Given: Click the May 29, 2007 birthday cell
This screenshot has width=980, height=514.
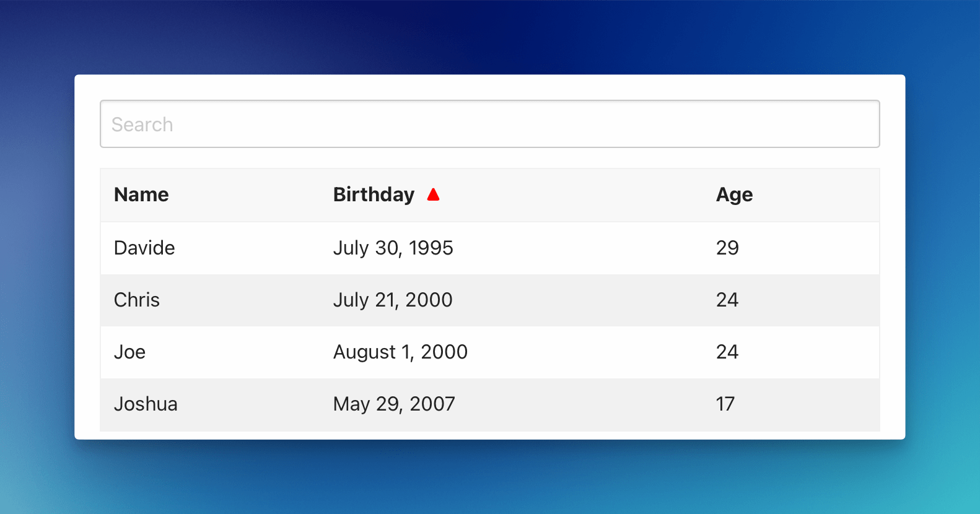Looking at the screenshot, I should click(x=394, y=404).
